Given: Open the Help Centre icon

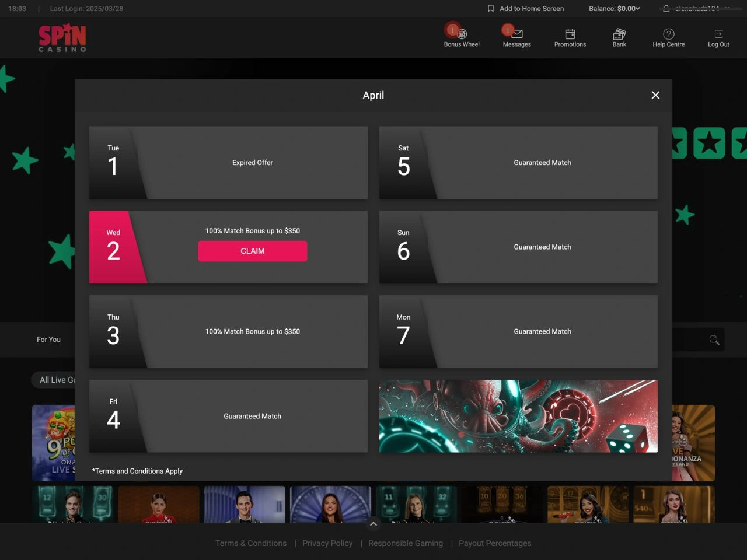Looking at the screenshot, I should (669, 34).
